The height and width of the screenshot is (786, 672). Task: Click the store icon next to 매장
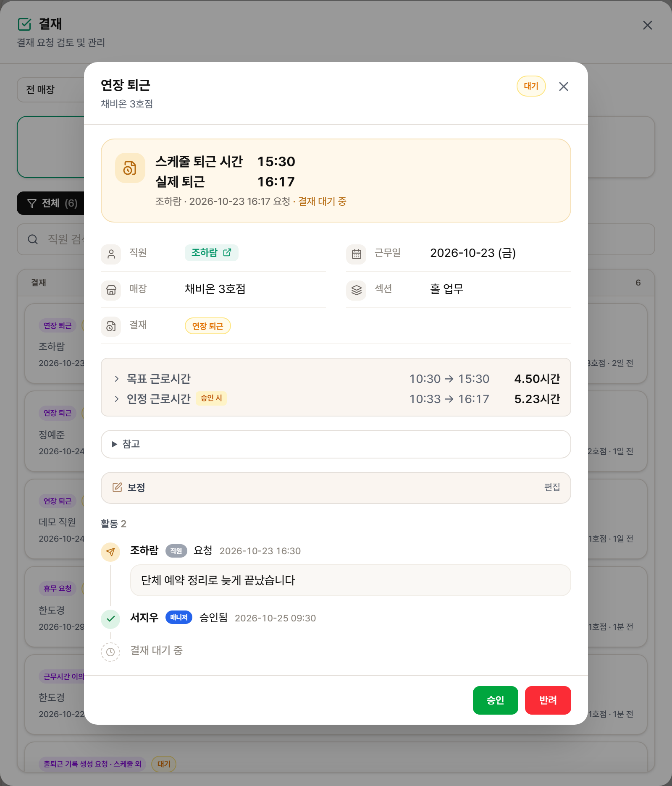(111, 290)
